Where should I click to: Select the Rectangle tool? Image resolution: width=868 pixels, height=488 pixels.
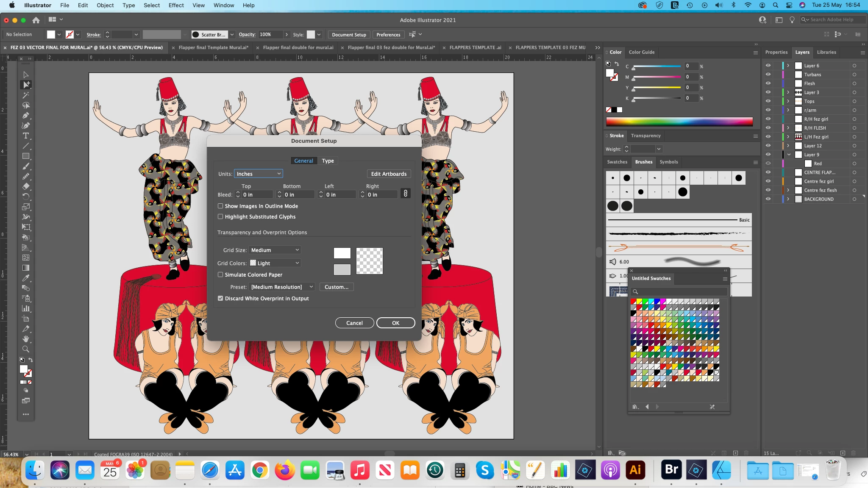[x=26, y=156]
